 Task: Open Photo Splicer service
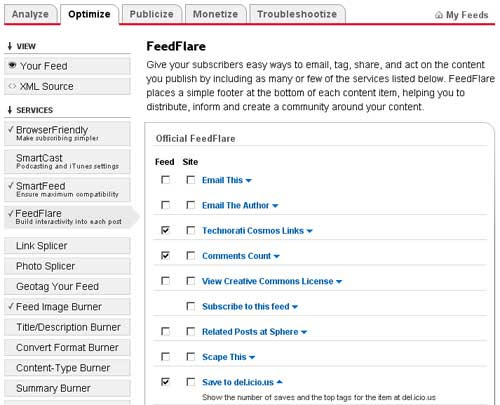click(67, 266)
